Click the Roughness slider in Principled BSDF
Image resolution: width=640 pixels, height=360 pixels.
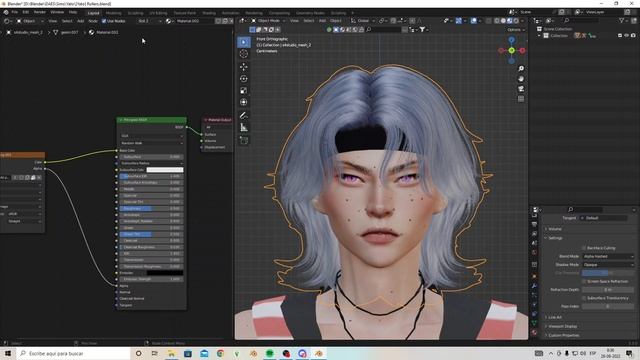tap(151, 209)
